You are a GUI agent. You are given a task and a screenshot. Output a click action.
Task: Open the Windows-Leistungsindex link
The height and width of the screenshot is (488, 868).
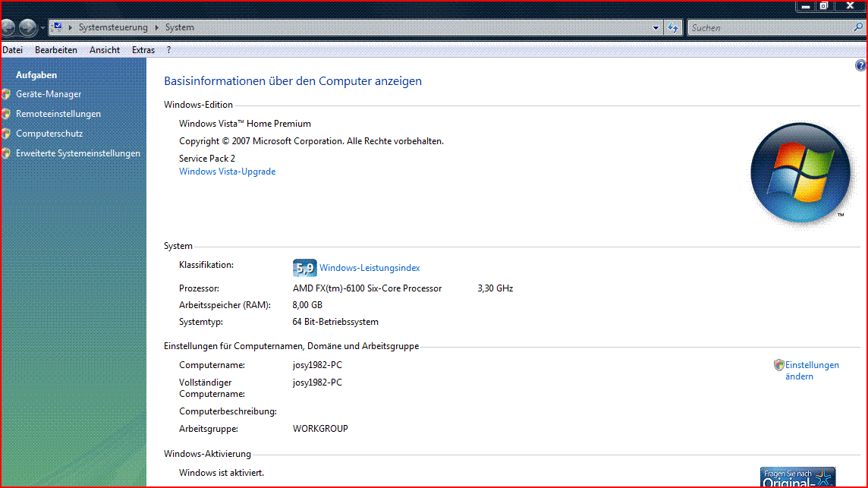pos(370,268)
